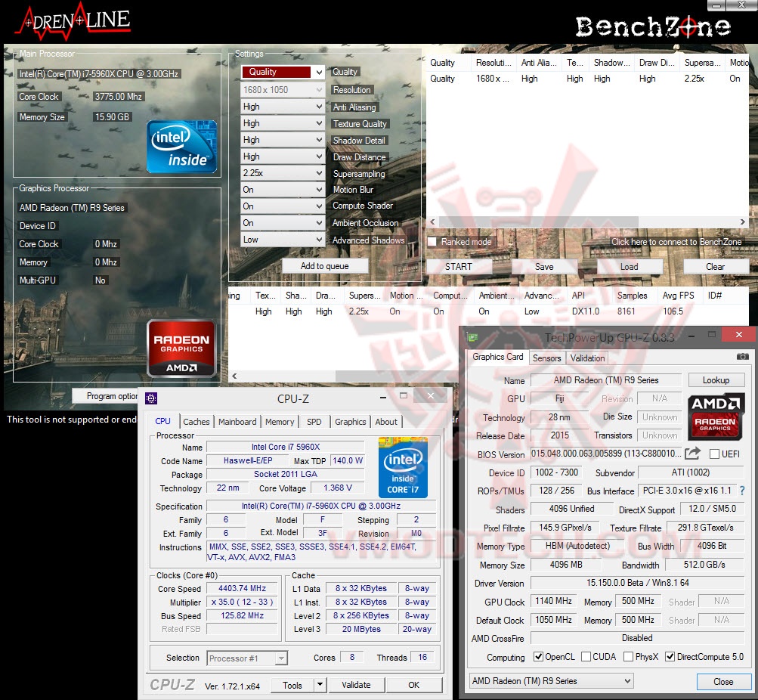Switch to the Graphics tab in CPU-Z

pyautogui.click(x=351, y=422)
